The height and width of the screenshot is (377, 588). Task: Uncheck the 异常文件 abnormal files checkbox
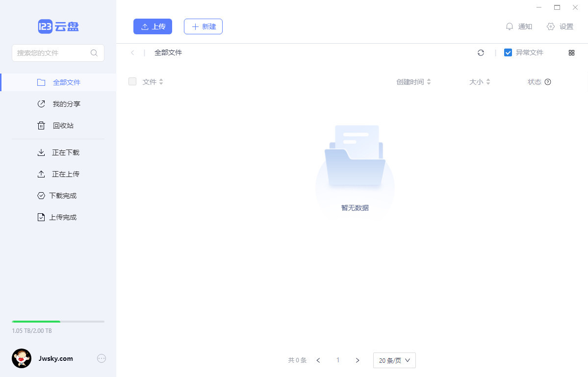click(508, 52)
